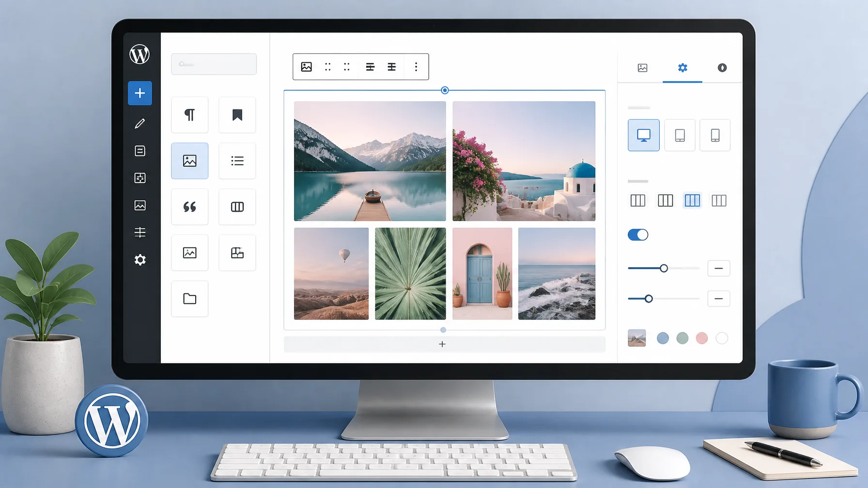Click the blue plus add-block button

click(x=140, y=93)
